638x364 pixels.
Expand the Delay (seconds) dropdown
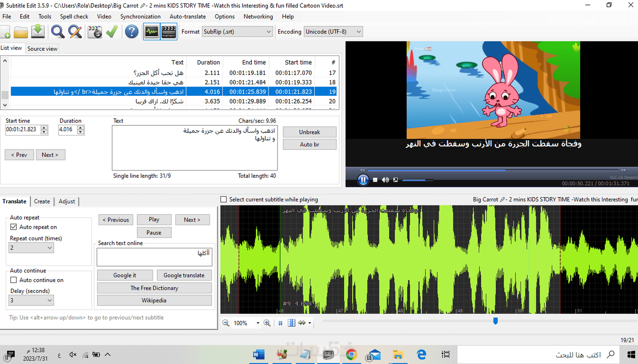coord(31,300)
